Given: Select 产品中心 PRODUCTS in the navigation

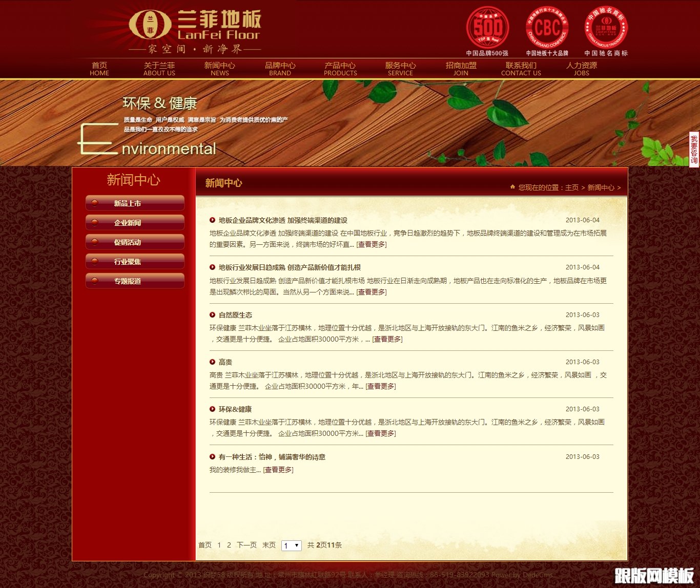Looking at the screenshot, I should coord(340,69).
